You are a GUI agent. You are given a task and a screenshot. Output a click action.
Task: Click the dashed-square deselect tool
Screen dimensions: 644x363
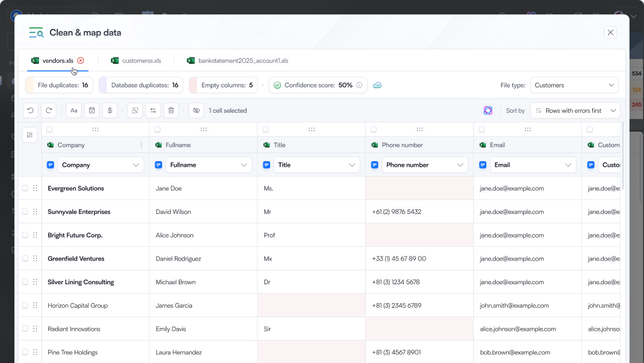[x=135, y=110]
